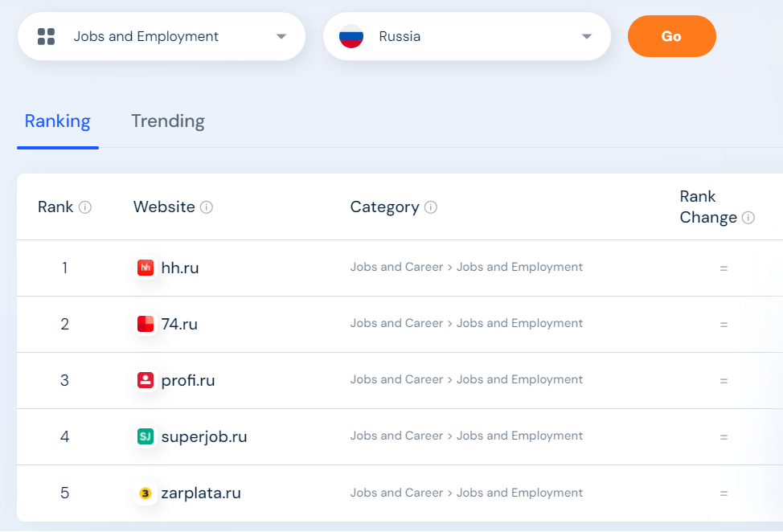This screenshot has height=532, width=783.
Task: Click the category text in the superjob.ru row
Action: coord(466,436)
